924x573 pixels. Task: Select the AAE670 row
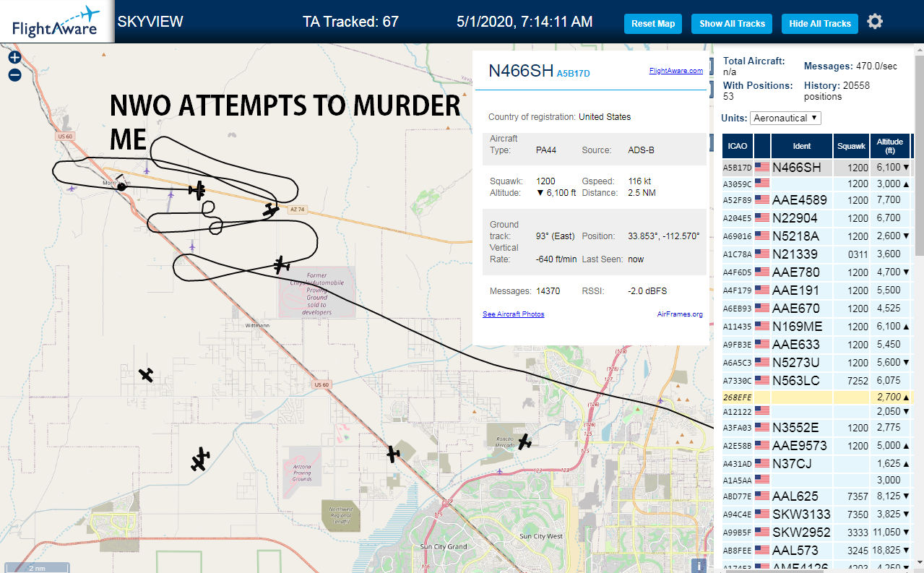pos(817,309)
